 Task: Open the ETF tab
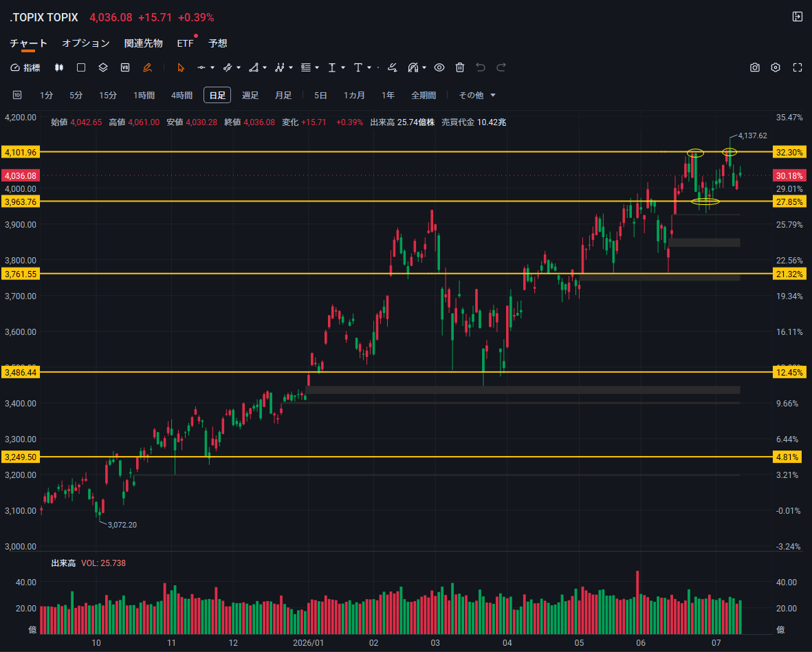tap(185, 43)
